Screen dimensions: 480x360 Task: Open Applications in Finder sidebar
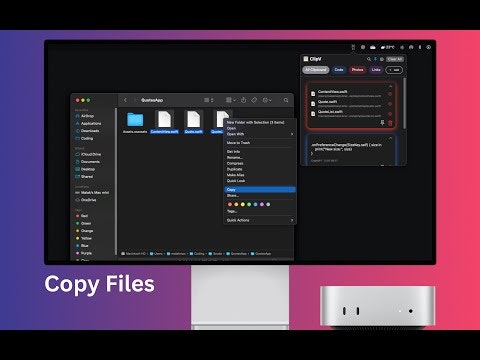(x=88, y=123)
